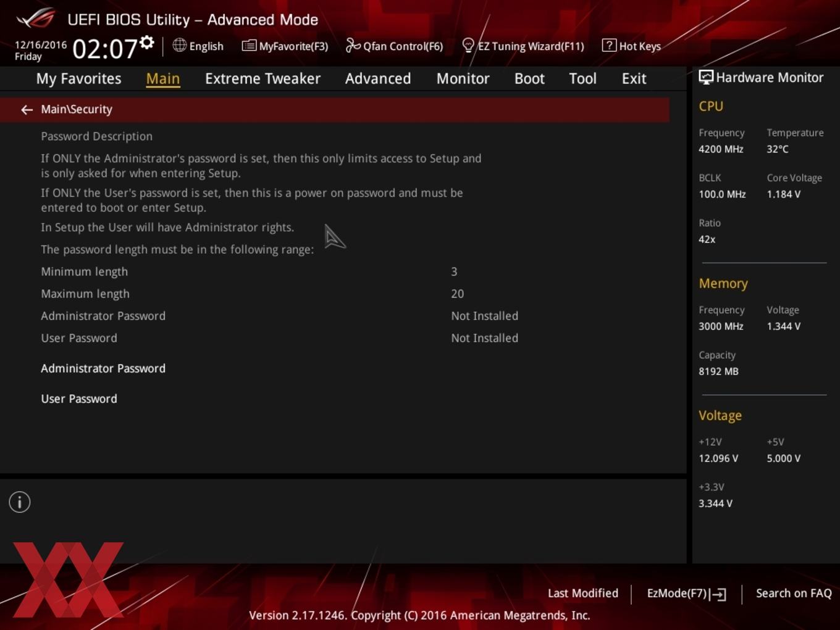Click Administrator Password Not Installed status
Viewport: 840px width, 630px height.
coord(484,316)
